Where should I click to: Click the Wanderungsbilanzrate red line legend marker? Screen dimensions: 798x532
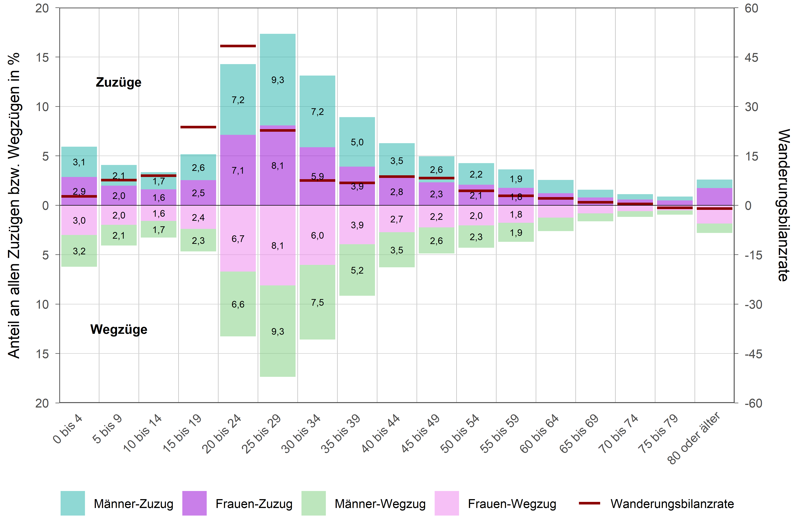(589, 503)
